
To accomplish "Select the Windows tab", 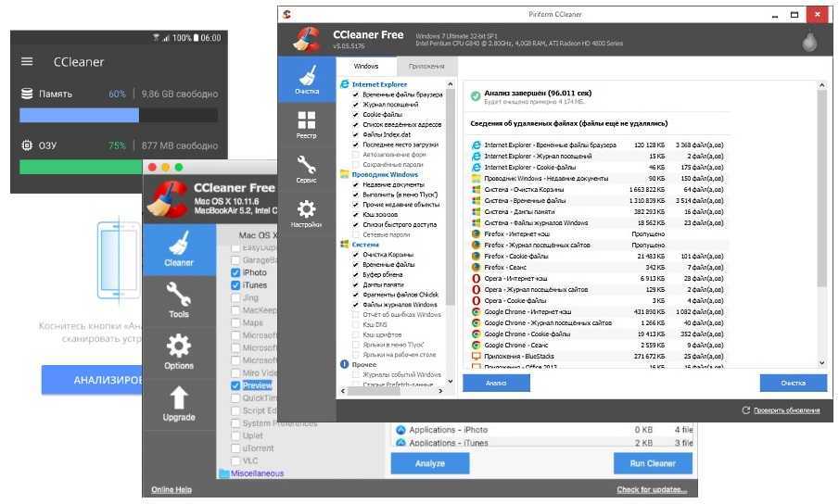I will [365, 67].
